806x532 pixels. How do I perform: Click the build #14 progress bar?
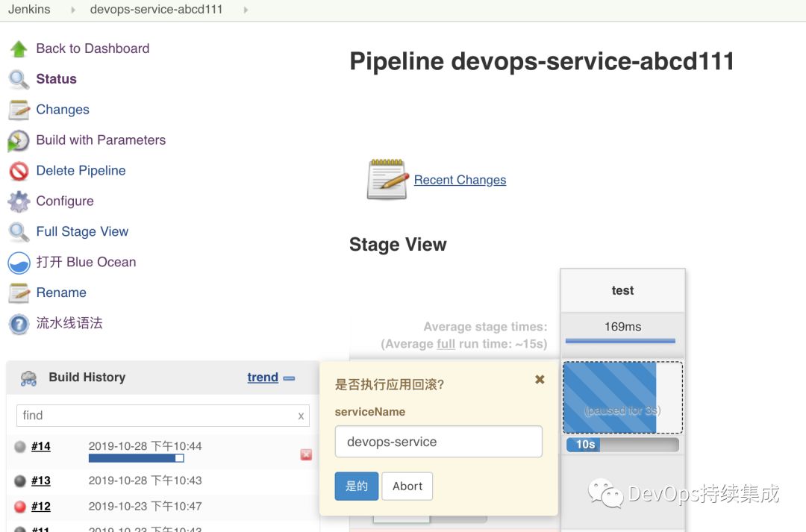tap(136, 458)
